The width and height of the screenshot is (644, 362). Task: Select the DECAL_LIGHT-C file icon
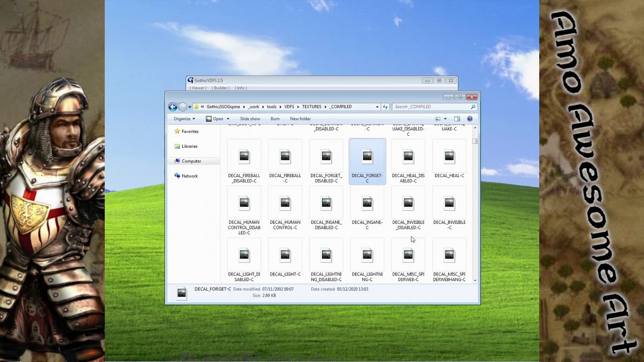click(285, 255)
